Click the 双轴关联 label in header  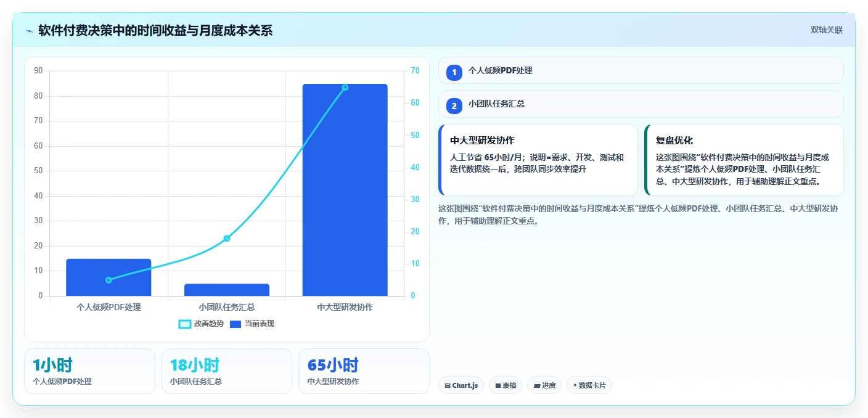826,30
